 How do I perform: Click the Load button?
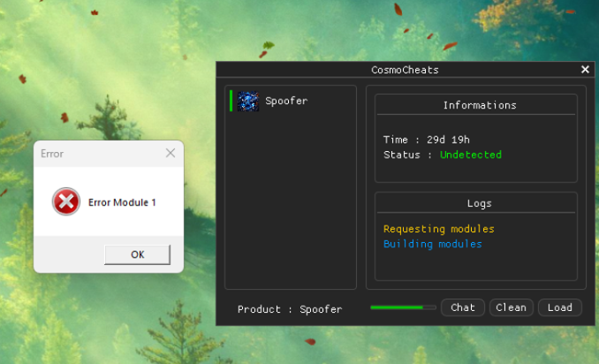559,307
